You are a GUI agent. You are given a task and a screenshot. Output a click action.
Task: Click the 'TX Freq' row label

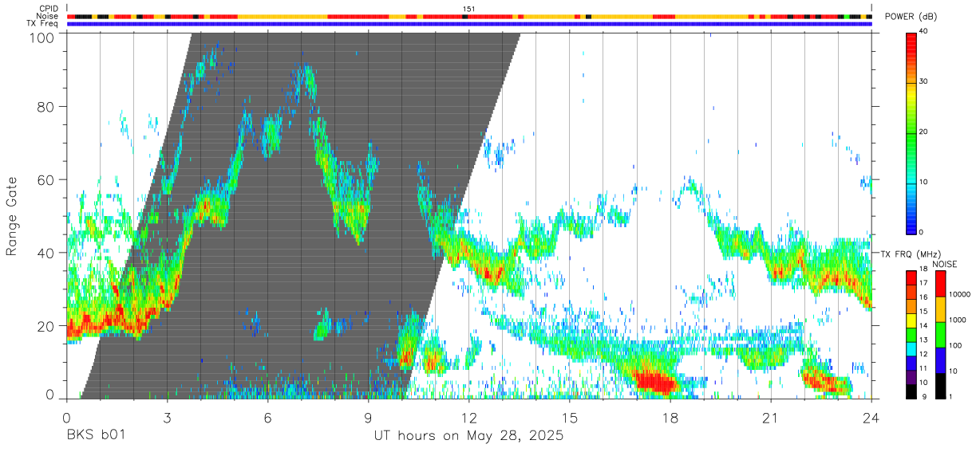coord(43,23)
